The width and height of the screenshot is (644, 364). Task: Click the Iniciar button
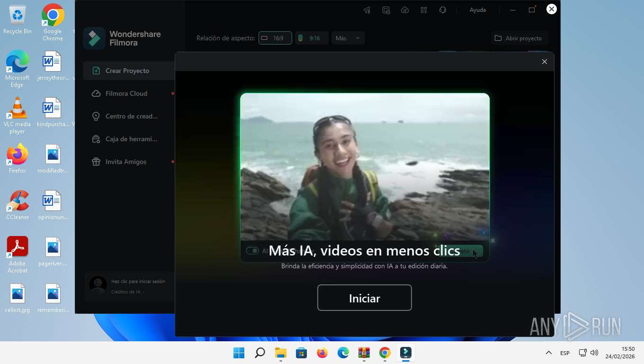pos(365,298)
